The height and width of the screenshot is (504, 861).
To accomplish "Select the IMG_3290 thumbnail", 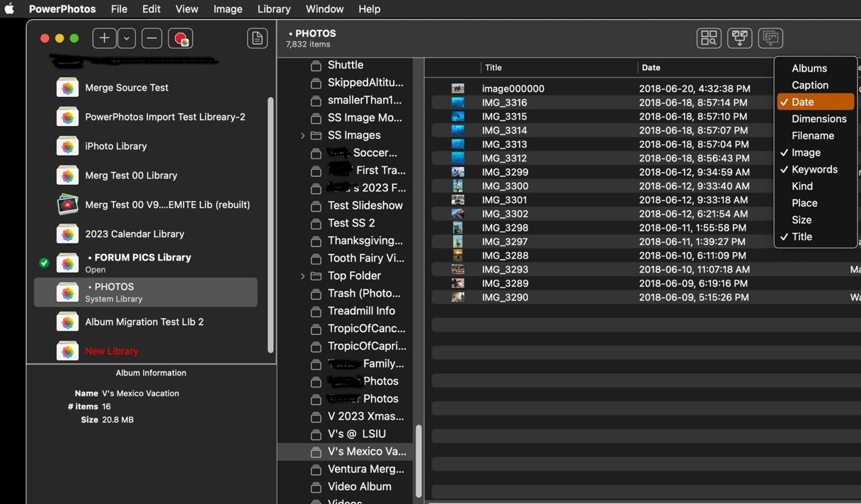I will click(x=458, y=297).
